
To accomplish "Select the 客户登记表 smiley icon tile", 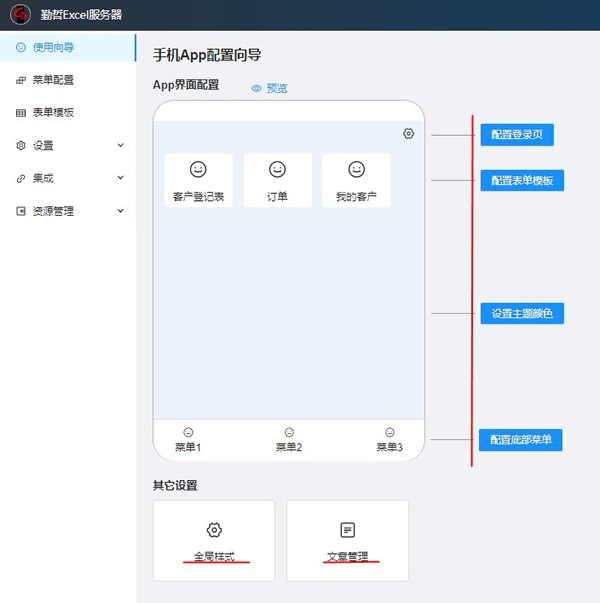I will point(198,170).
